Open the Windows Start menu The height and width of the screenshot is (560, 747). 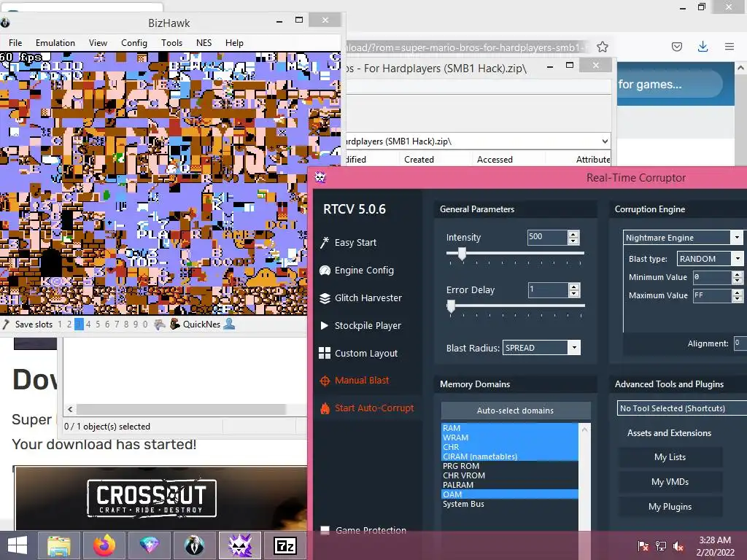18,545
